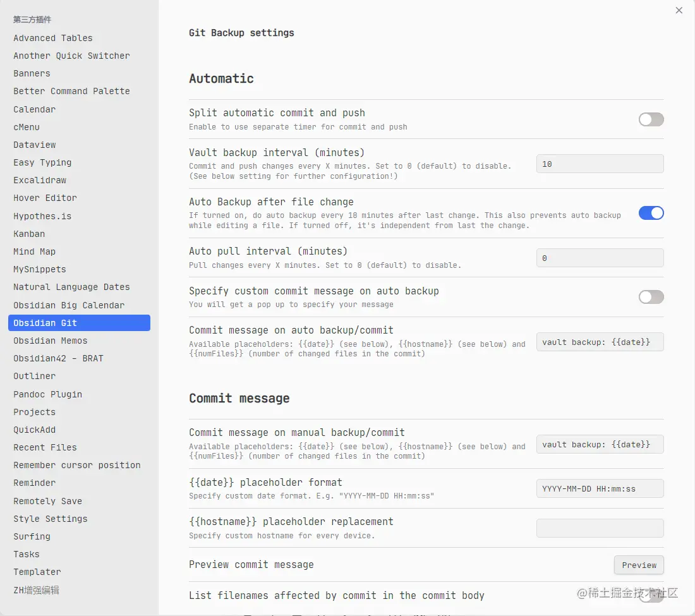Image resolution: width=695 pixels, height=616 pixels.
Task: Disable Auto Backup after file change toggle
Action: tap(651, 213)
